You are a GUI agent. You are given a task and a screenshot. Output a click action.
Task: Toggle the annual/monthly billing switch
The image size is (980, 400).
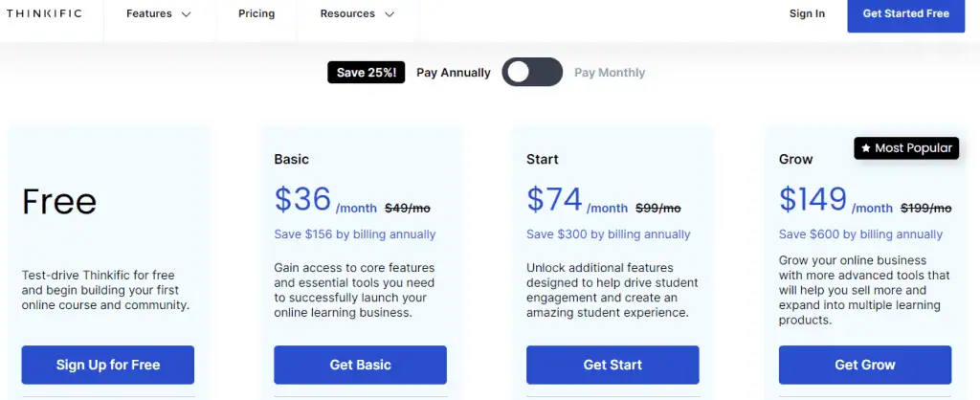pyautogui.click(x=532, y=73)
